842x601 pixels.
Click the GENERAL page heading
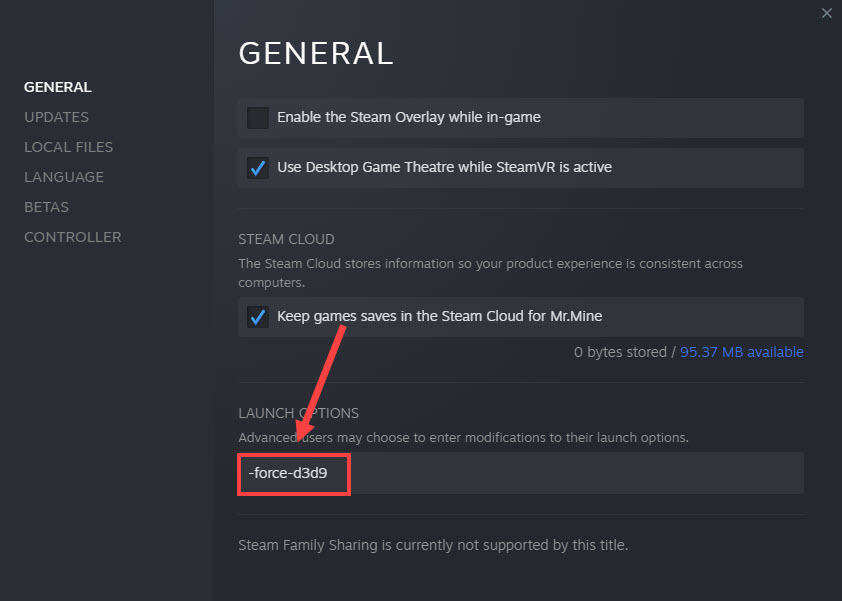point(316,53)
